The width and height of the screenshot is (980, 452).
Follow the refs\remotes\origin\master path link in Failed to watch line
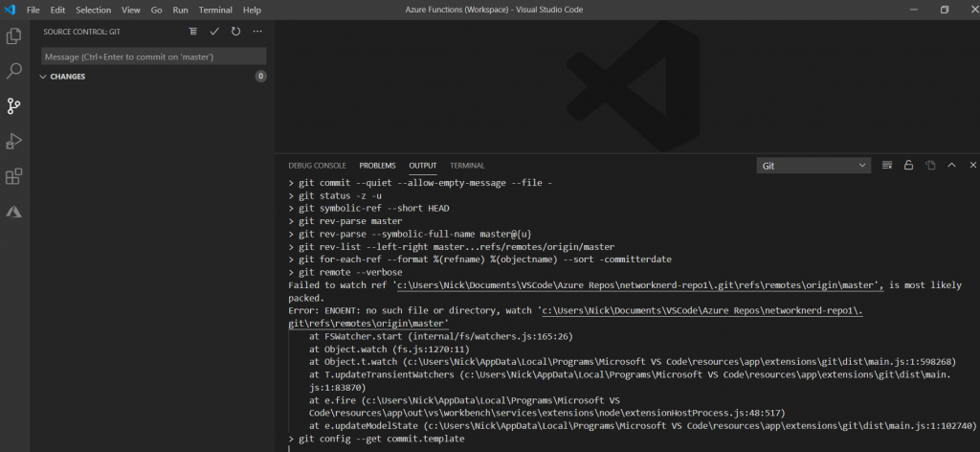[x=640, y=285]
